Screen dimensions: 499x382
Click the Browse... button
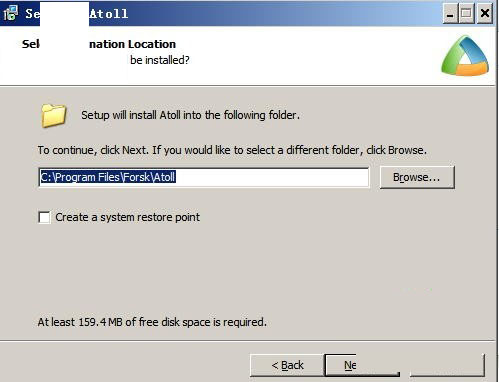tap(417, 177)
